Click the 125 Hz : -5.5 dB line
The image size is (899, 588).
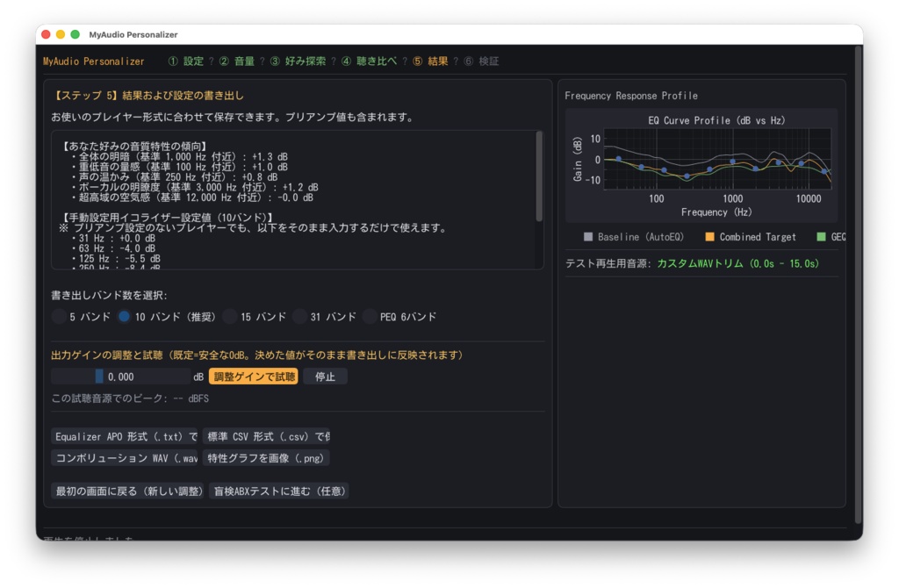(x=117, y=259)
